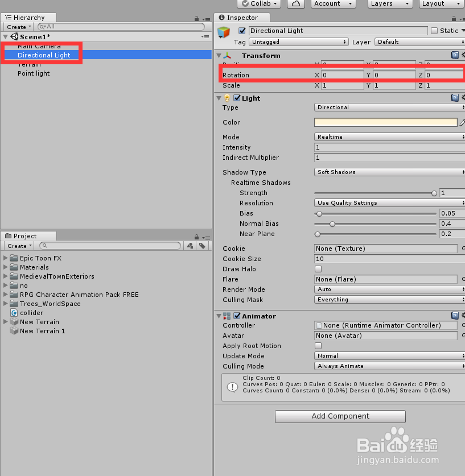Screen dimensions: 465x476
Task: Click the Add Component button
Action: [x=340, y=416]
